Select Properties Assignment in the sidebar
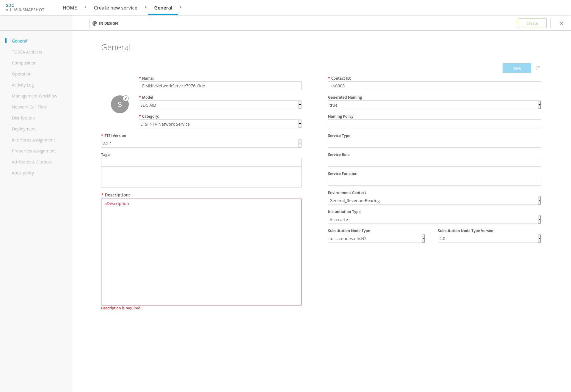This screenshot has height=392, width=571. [34, 151]
